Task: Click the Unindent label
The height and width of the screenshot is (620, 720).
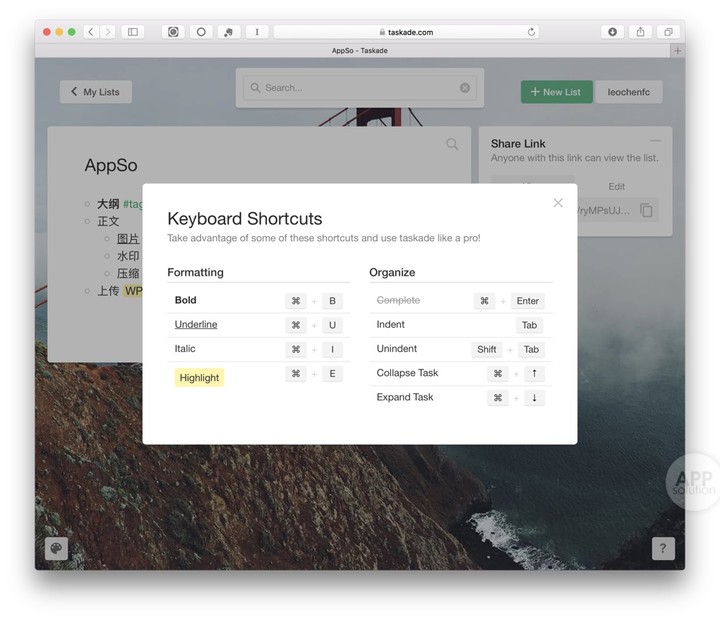Action: pyautogui.click(x=397, y=349)
